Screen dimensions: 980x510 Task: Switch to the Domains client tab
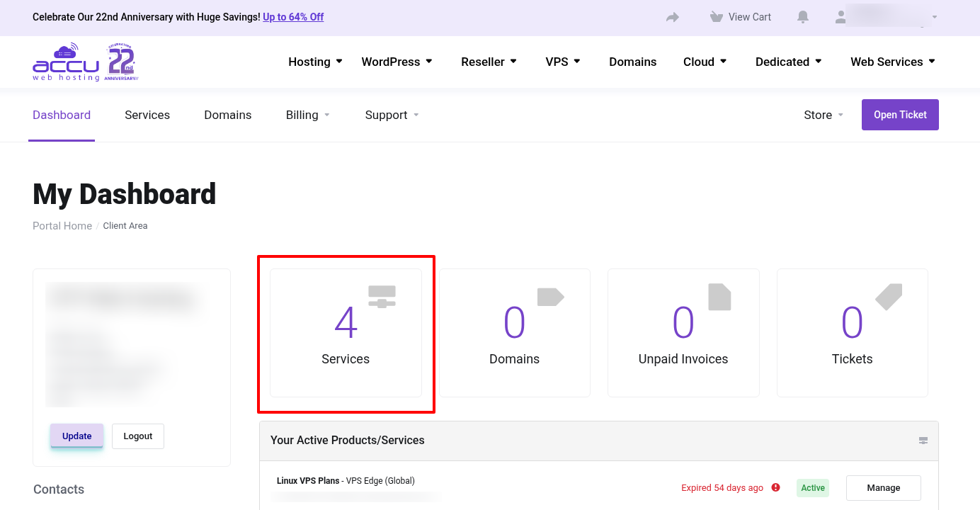228,115
